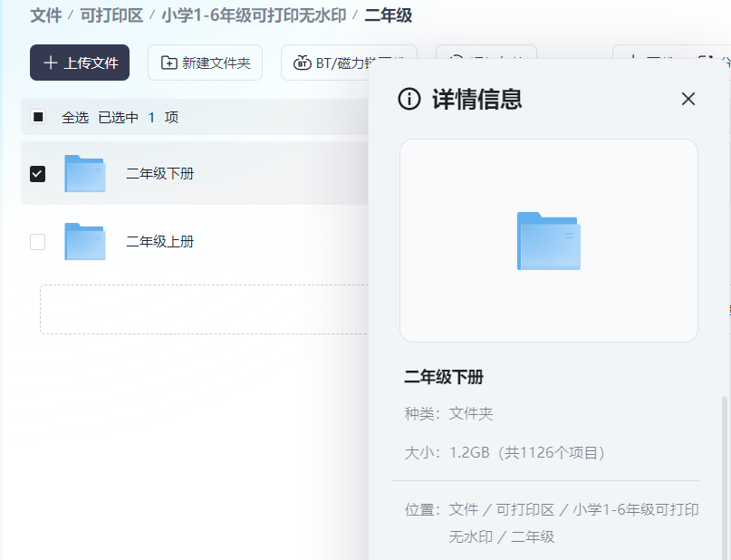The height and width of the screenshot is (560, 731).
Task: Click the details panel vertical scrollbar
Action: pos(724,471)
